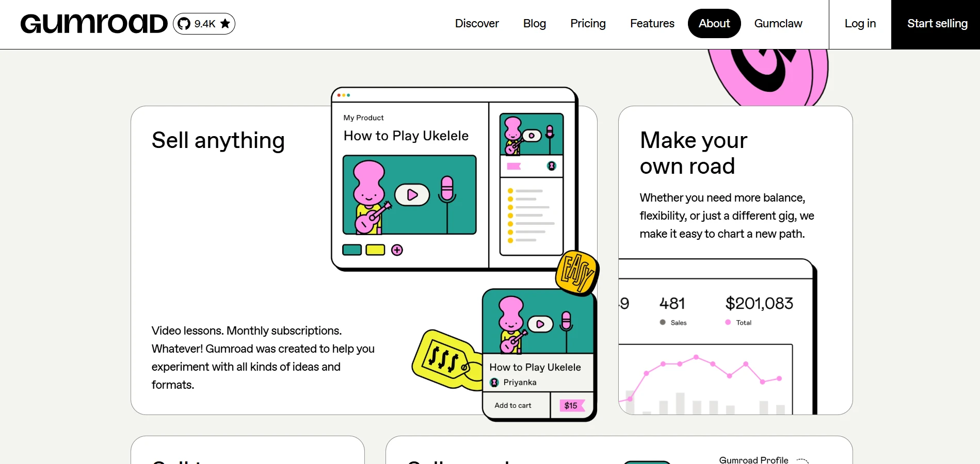Click the Log in link
Viewport: 980px width, 464px height.
pos(860,24)
